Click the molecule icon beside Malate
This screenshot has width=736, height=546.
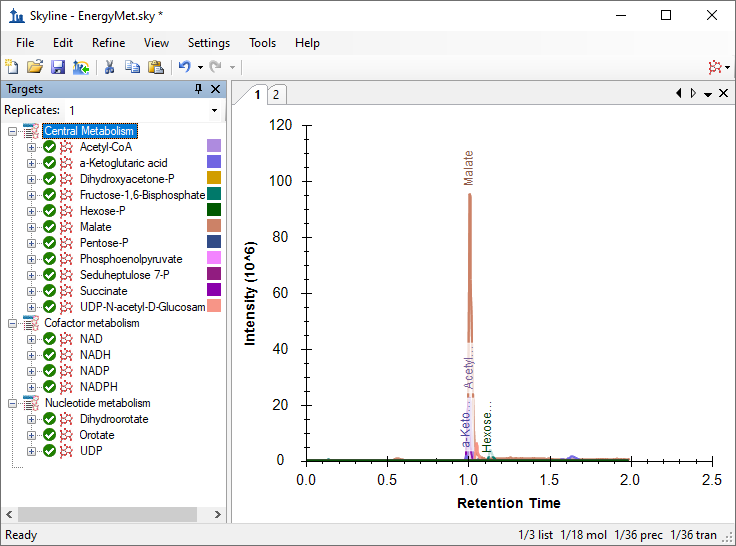(x=66, y=227)
